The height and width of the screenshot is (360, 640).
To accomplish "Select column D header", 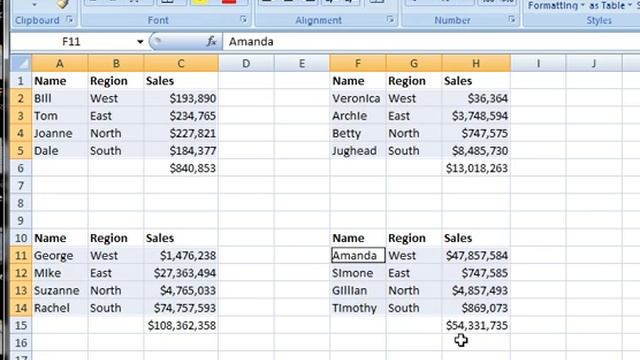I will pyautogui.click(x=246, y=64).
